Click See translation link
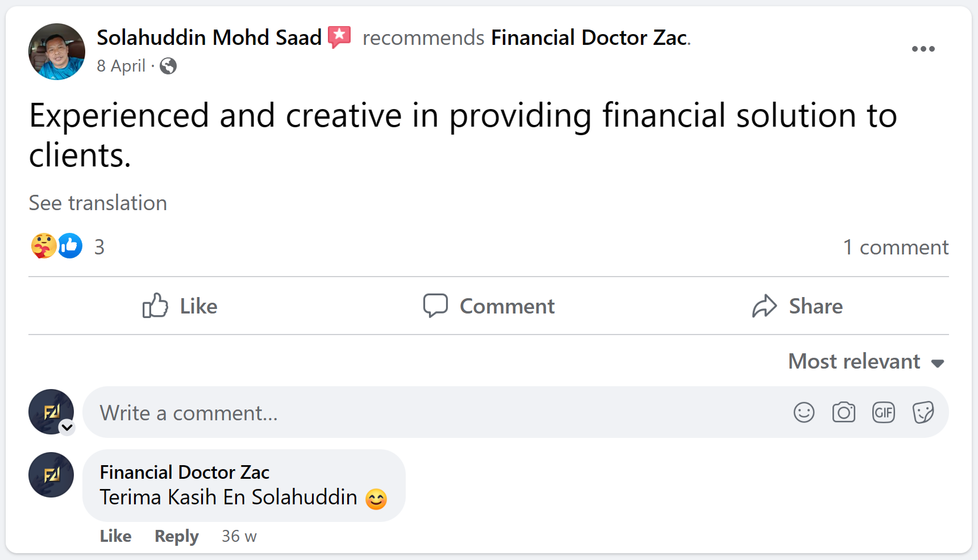 [x=98, y=203]
